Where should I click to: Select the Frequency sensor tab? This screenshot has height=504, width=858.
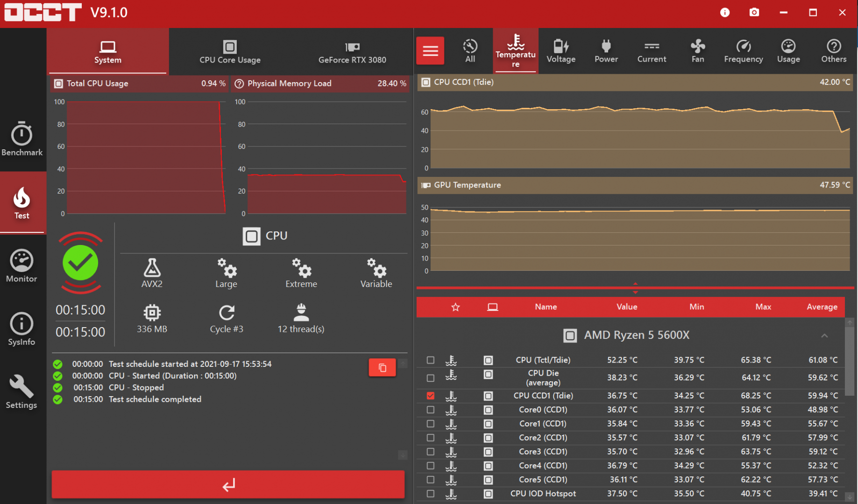(x=744, y=51)
